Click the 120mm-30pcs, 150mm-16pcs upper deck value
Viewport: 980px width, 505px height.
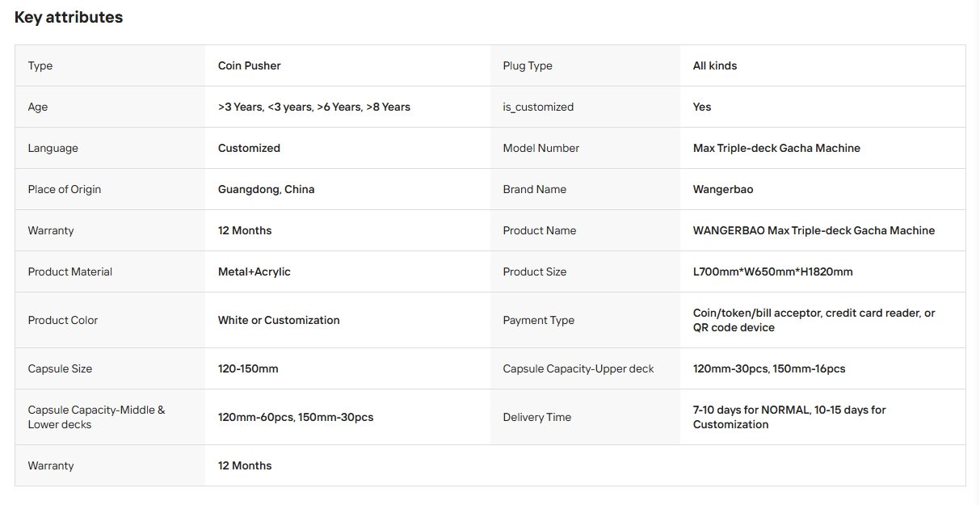pyautogui.click(x=769, y=368)
